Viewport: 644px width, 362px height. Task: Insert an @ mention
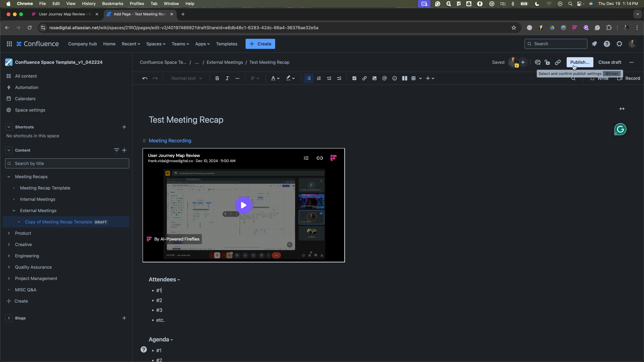(385, 78)
